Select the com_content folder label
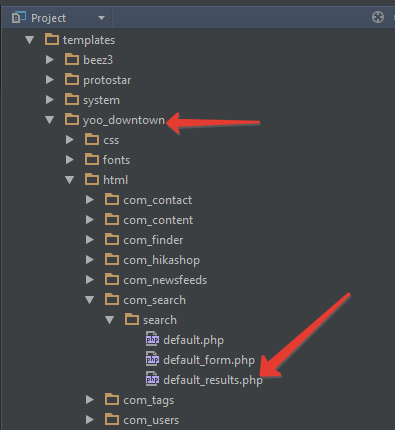 click(x=158, y=220)
